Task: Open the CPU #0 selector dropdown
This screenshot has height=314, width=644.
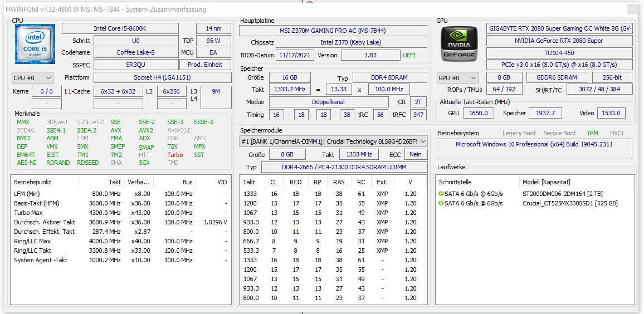Action: click(x=32, y=77)
